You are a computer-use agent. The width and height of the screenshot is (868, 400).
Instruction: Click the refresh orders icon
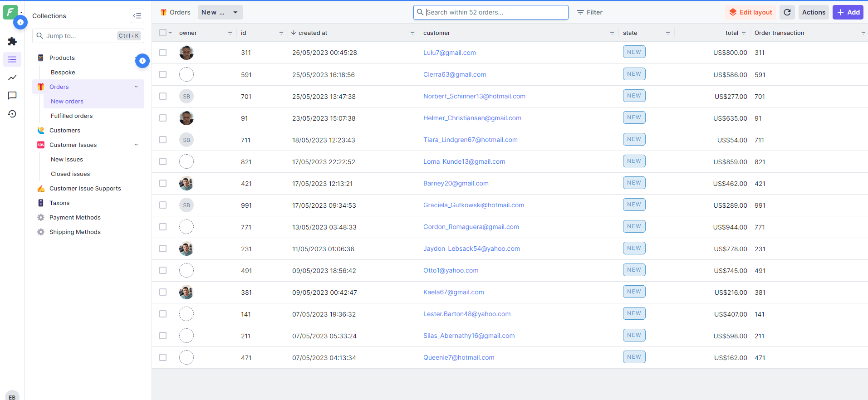coord(787,12)
